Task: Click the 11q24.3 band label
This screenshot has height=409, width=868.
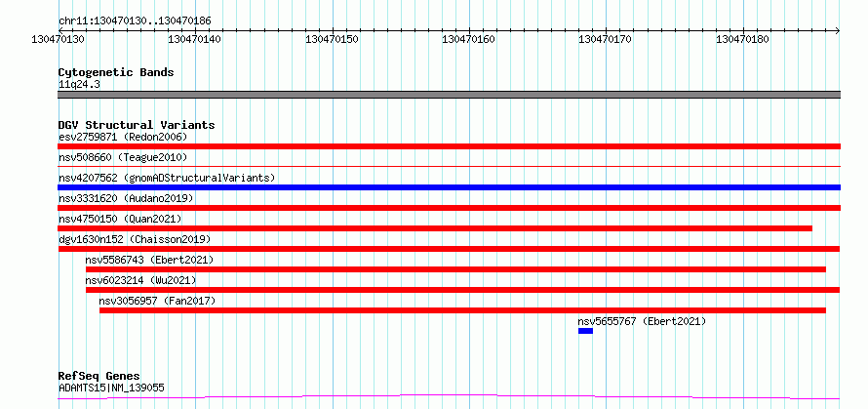Action: [x=79, y=85]
